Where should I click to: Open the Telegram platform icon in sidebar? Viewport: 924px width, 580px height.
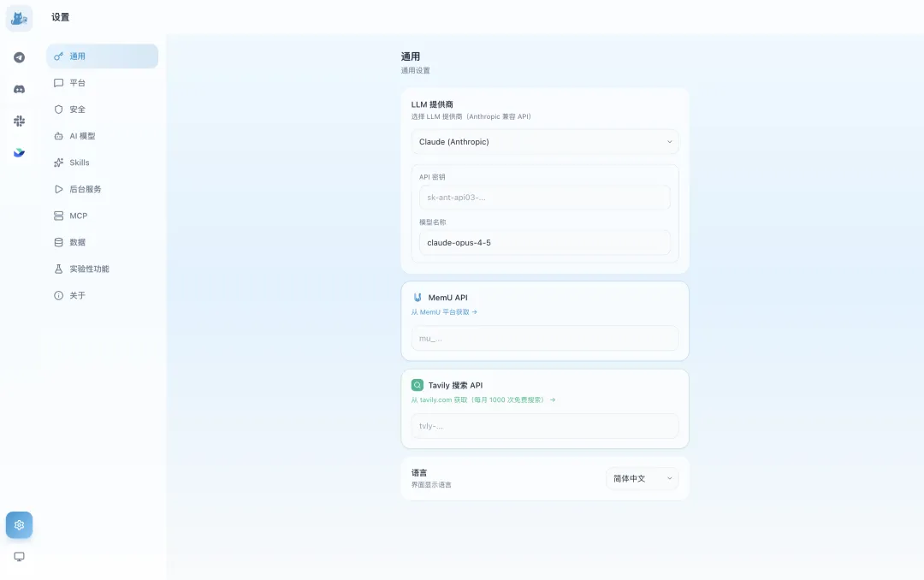pos(19,56)
